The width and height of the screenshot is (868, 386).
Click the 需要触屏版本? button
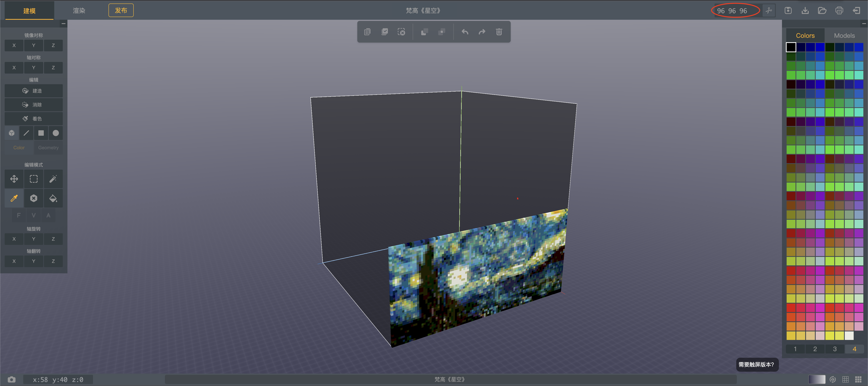pyautogui.click(x=757, y=365)
